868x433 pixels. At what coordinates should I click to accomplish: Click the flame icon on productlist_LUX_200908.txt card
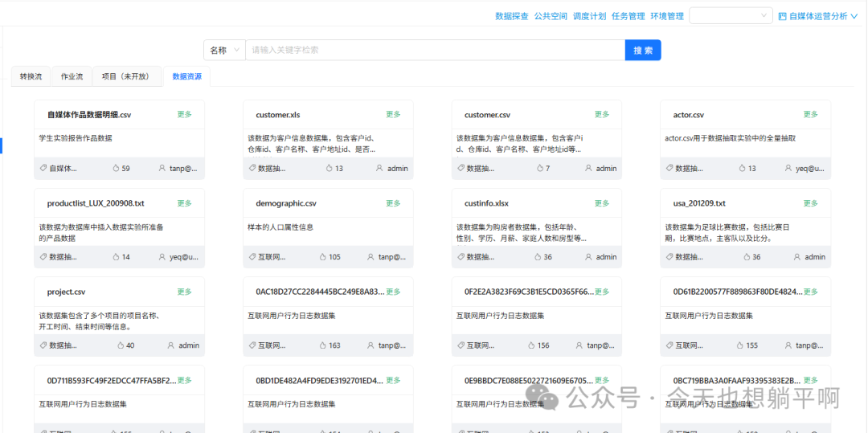point(117,256)
